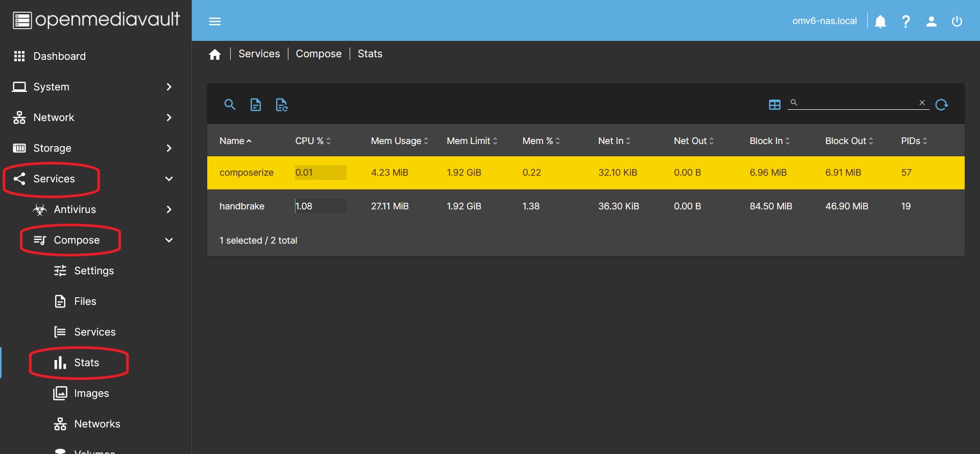Click the table columns view icon
Image resolution: width=980 pixels, height=454 pixels.
tap(774, 105)
